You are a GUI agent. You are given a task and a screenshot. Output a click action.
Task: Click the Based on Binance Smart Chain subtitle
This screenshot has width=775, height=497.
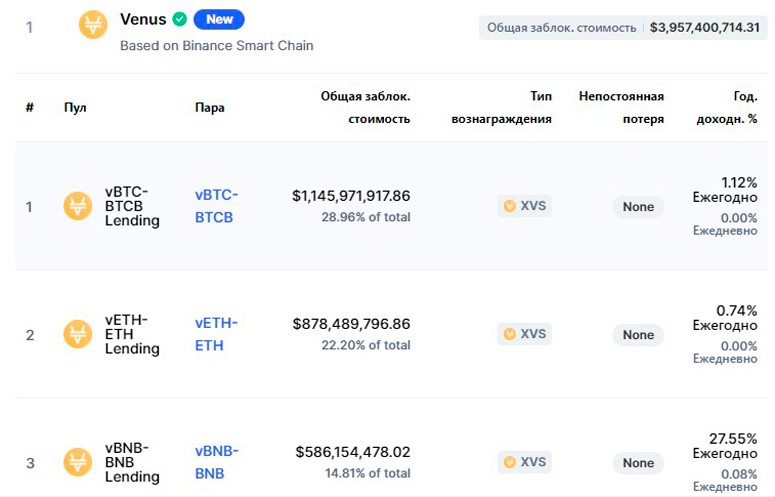pos(216,45)
